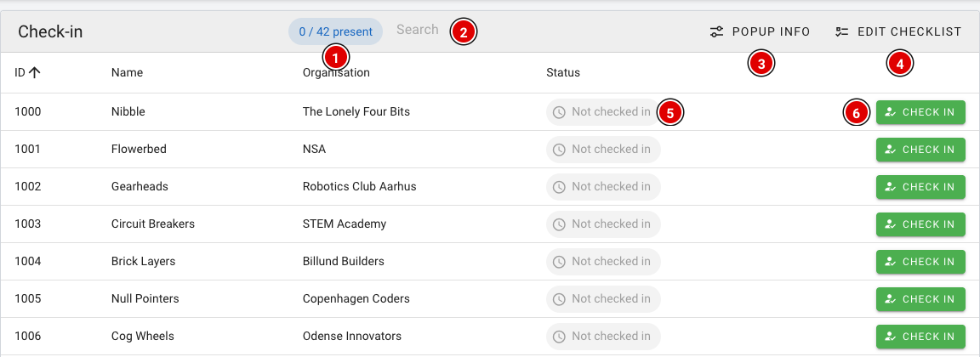Click the clock icon in Null Pointers' status chip
Viewport: 980px width, 357px height.
point(560,299)
